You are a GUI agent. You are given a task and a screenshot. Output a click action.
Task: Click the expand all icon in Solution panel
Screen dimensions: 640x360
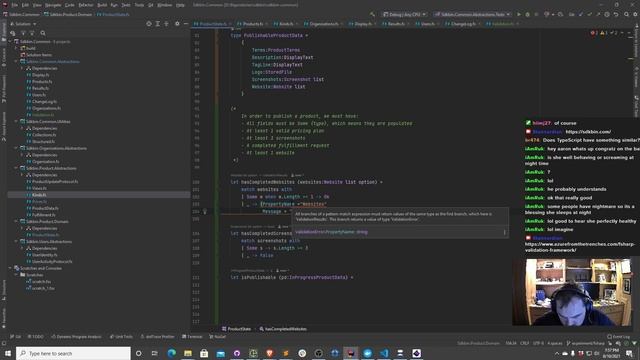158,24
